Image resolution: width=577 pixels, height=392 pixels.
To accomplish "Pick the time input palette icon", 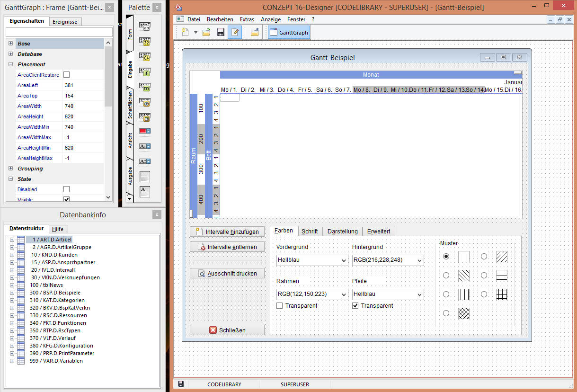I will click(x=144, y=102).
